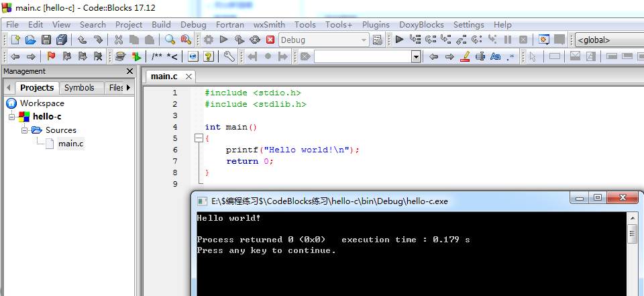Click the Next line debug icon

(431, 40)
